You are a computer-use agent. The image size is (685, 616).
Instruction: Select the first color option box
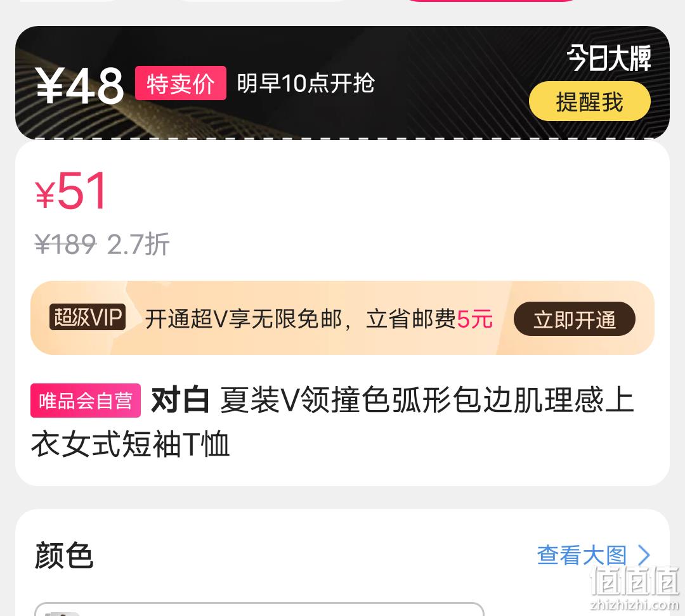click(x=259, y=609)
